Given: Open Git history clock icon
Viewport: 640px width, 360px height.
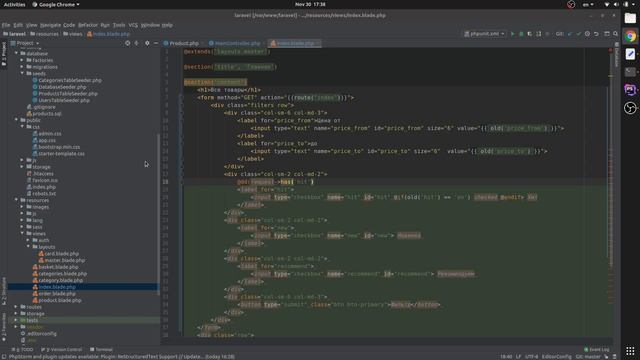Looking at the screenshot, I should pyautogui.click(x=587, y=34).
